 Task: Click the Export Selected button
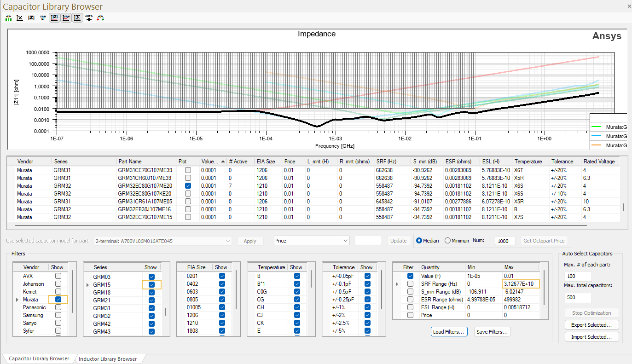click(x=591, y=325)
